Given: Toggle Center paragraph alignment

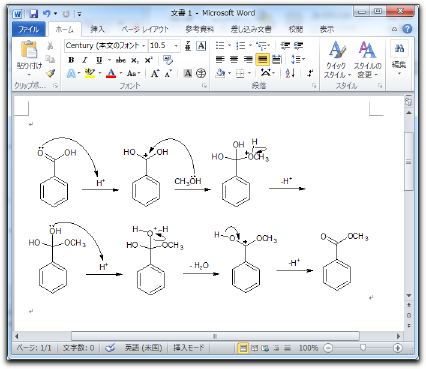Looking at the screenshot, I should (x=234, y=60).
